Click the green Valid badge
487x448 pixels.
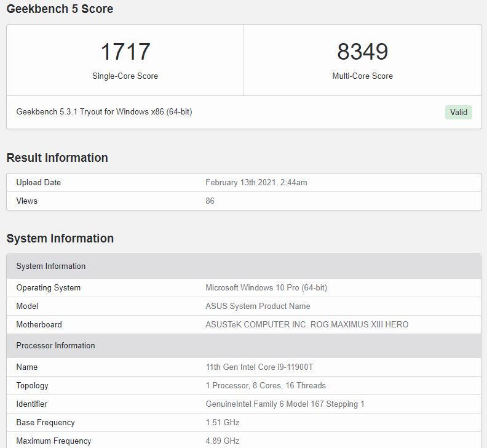point(459,112)
